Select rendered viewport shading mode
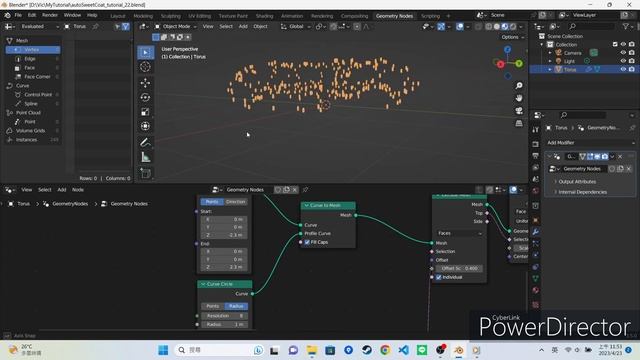Viewport: 640px width, 360px height. point(513,27)
